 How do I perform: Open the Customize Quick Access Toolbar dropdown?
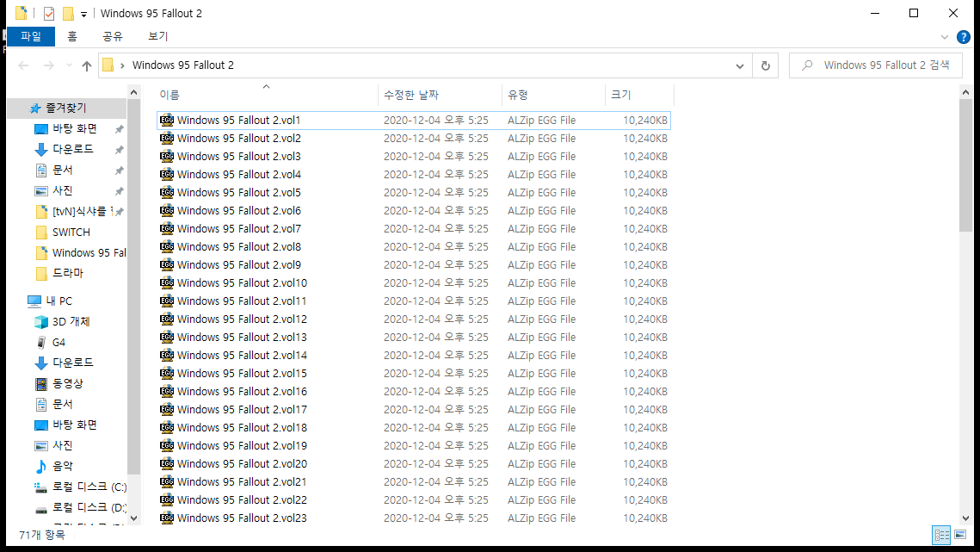pos(83,14)
